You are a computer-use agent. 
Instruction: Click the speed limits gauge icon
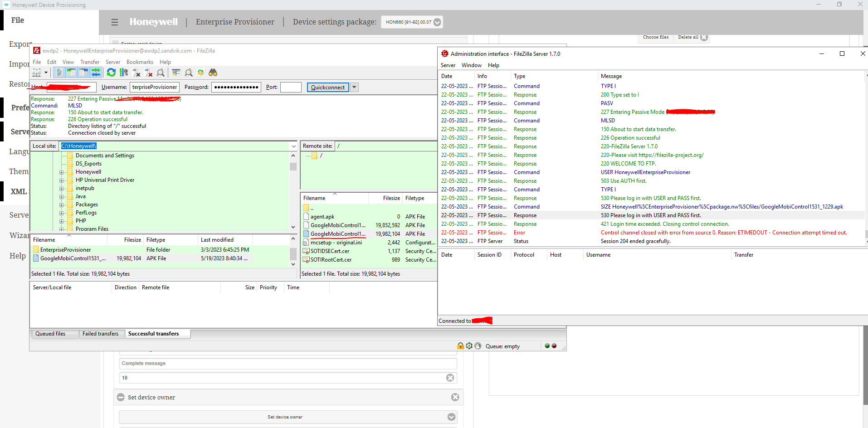click(478, 346)
